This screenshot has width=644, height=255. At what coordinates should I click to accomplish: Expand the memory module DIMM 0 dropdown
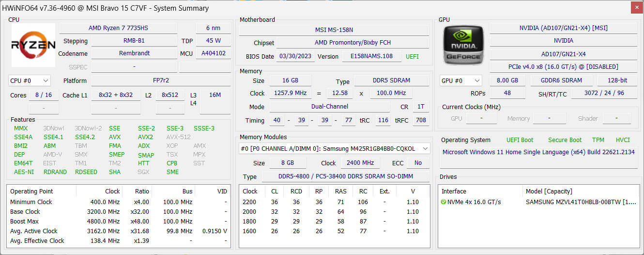pyautogui.click(x=334, y=149)
